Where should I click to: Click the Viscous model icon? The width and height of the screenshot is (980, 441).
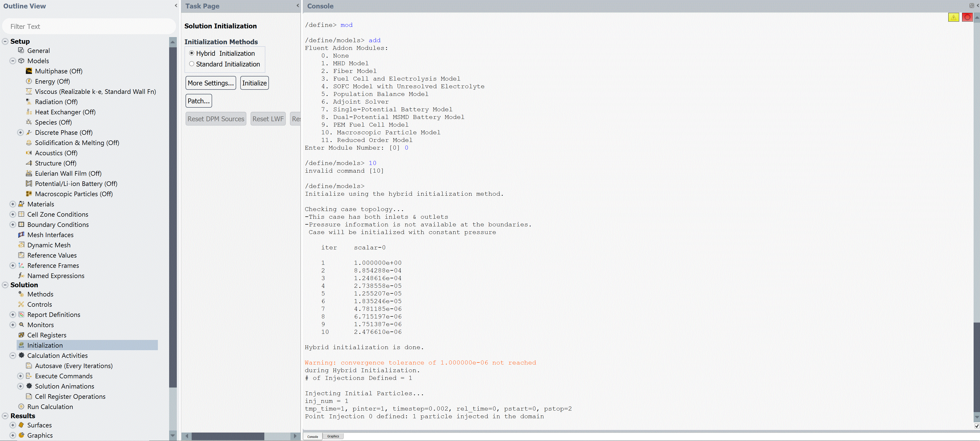29,92
